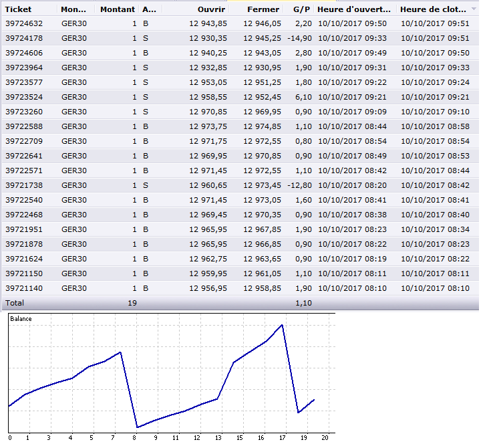Click the Total summary row label

click(x=15, y=304)
